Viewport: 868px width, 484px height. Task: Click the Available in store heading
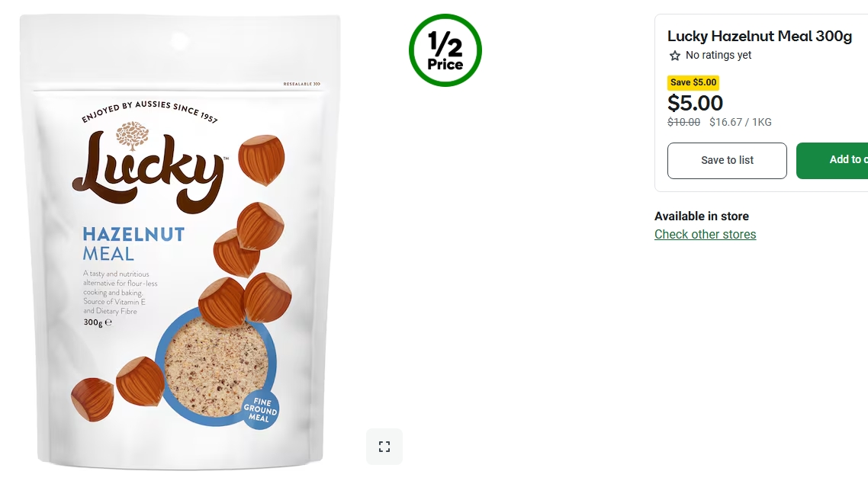pos(702,216)
